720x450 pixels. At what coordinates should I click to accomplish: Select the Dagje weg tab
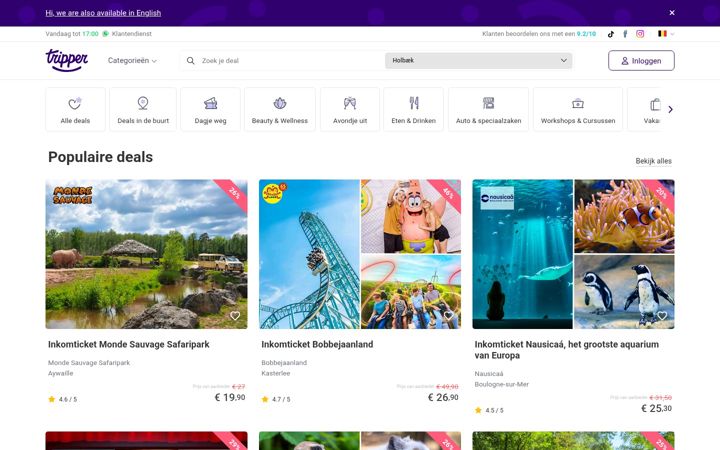pos(210,109)
